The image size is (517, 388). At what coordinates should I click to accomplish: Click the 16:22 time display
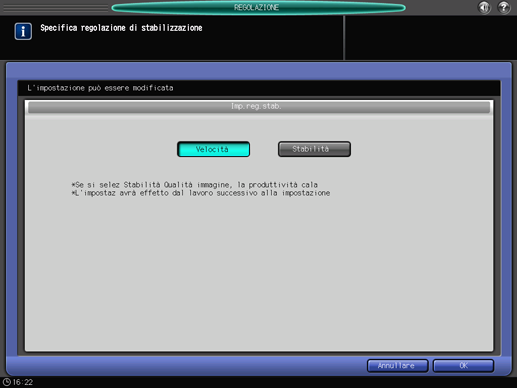pos(23,382)
